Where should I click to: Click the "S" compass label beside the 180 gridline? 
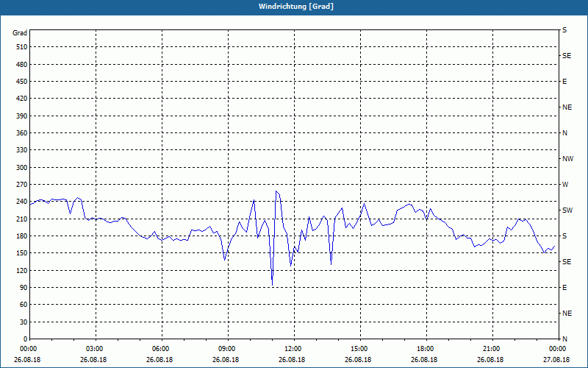tap(564, 236)
